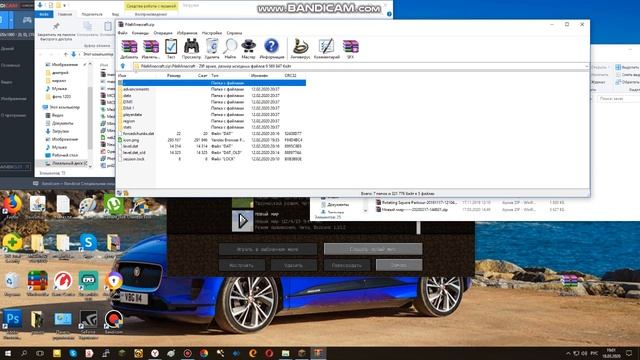
Task: Click the Minecraft world play arrow thumbnail
Action: point(242,221)
